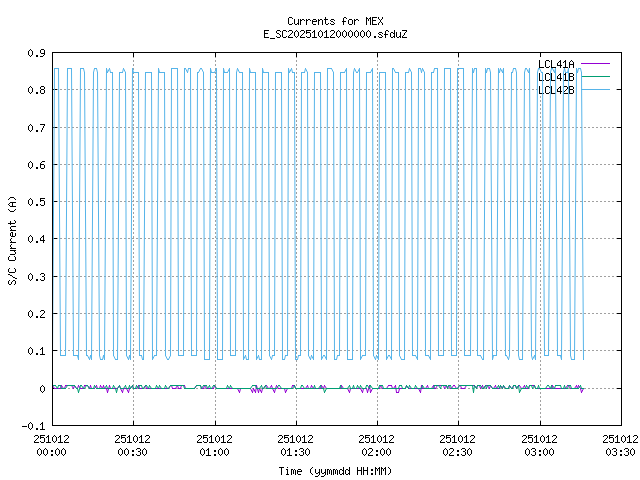The width and height of the screenshot is (640, 480).
Task: Select the LCL41B legend entry text
Action: pyautogui.click(x=555, y=77)
